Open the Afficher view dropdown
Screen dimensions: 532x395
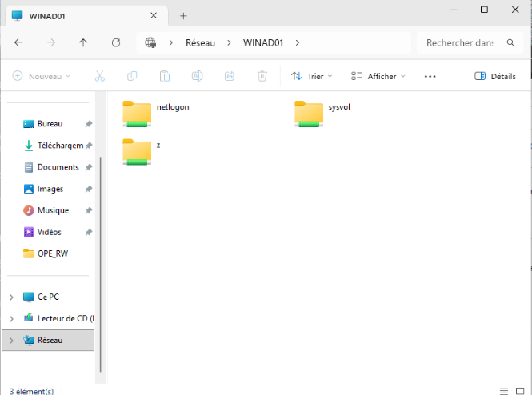click(378, 76)
